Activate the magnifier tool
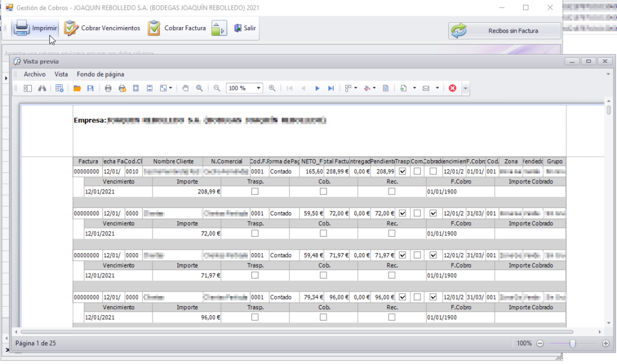Image resolution: width=617 pixels, height=364 pixels. [x=199, y=89]
